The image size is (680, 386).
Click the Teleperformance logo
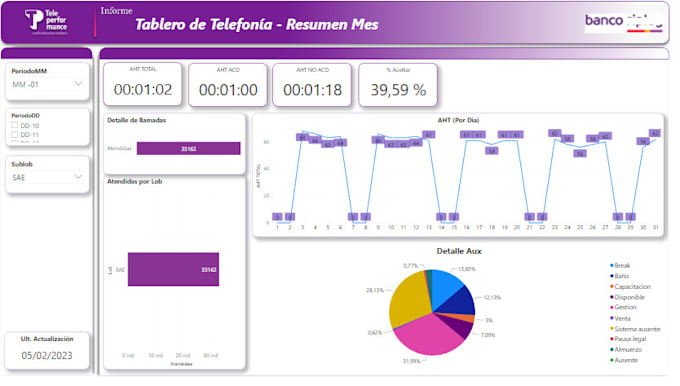(x=46, y=22)
